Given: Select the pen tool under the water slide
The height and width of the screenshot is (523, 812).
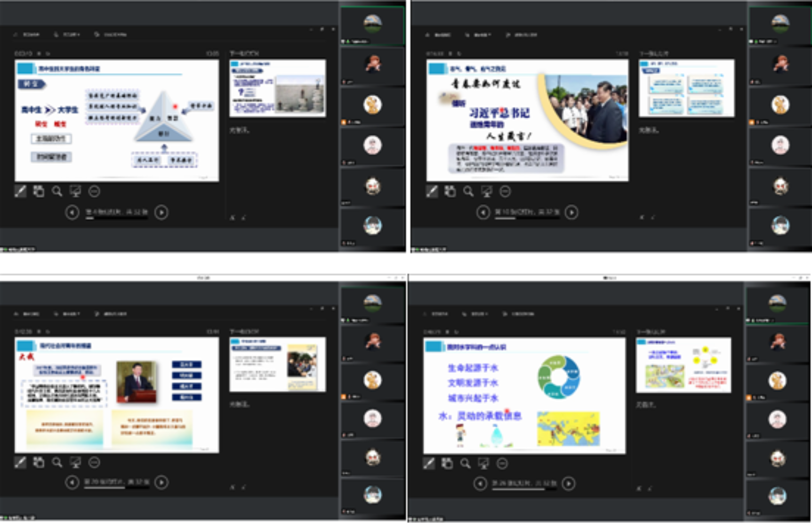Looking at the screenshot, I should pyautogui.click(x=429, y=464).
